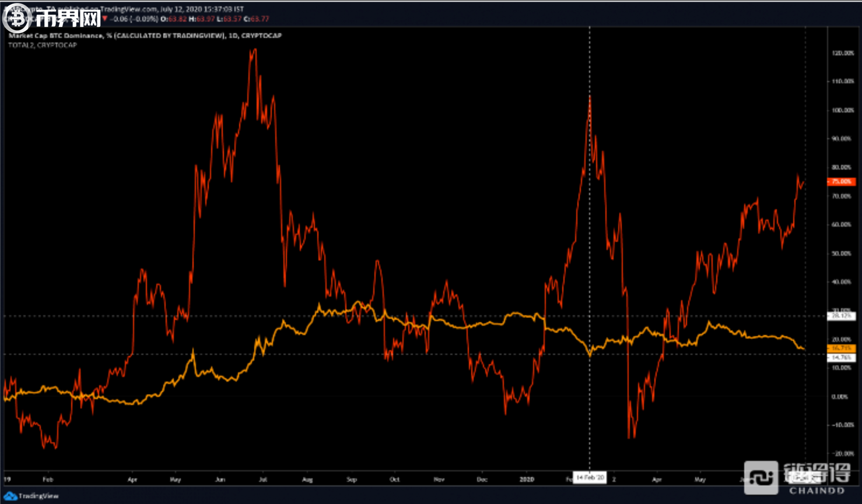The image size is (862, 504).
Task: Click the Nov label on time axis
Action: tap(439, 480)
